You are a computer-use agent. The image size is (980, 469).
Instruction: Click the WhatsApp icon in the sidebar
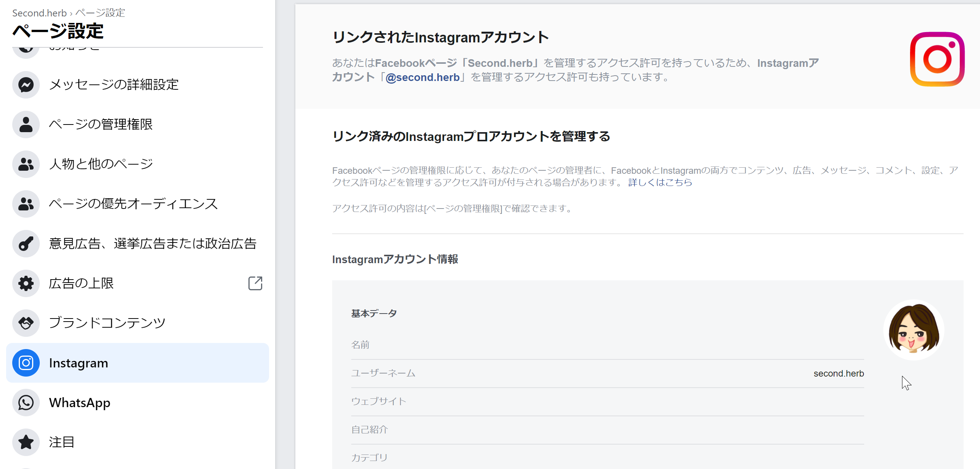pyautogui.click(x=26, y=403)
